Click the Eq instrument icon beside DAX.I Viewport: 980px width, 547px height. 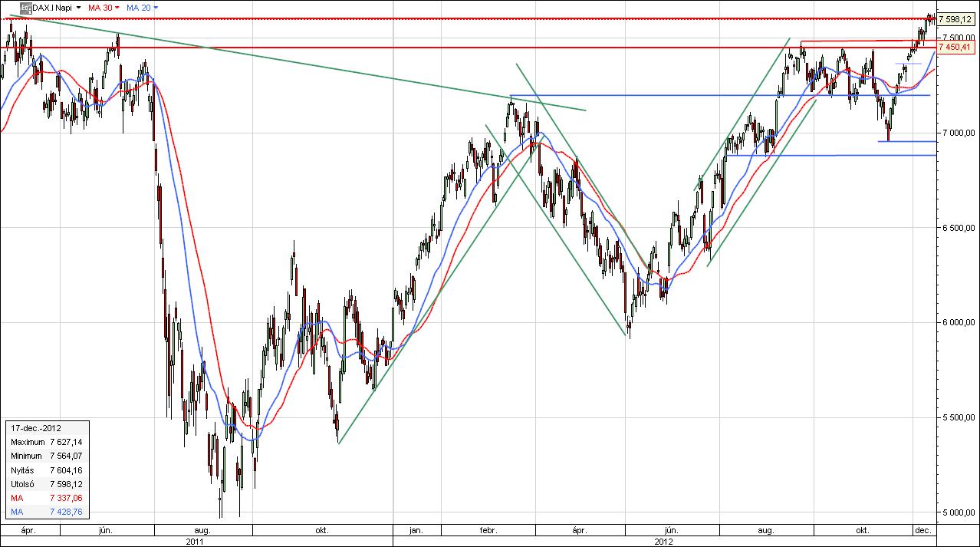(x=25, y=7)
